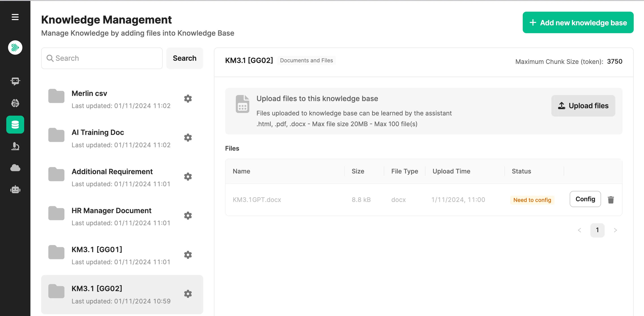Open the microscope icon in sidebar
644x316 pixels.
(15, 146)
